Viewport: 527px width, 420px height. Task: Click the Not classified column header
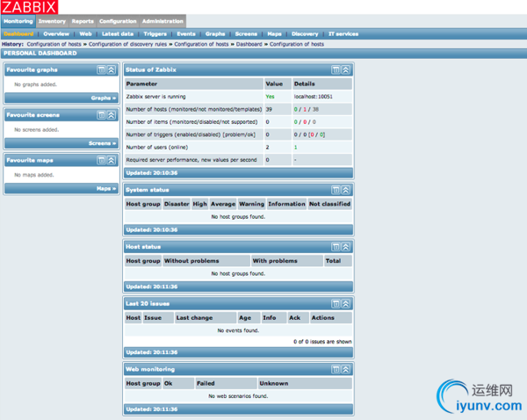pos(329,204)
